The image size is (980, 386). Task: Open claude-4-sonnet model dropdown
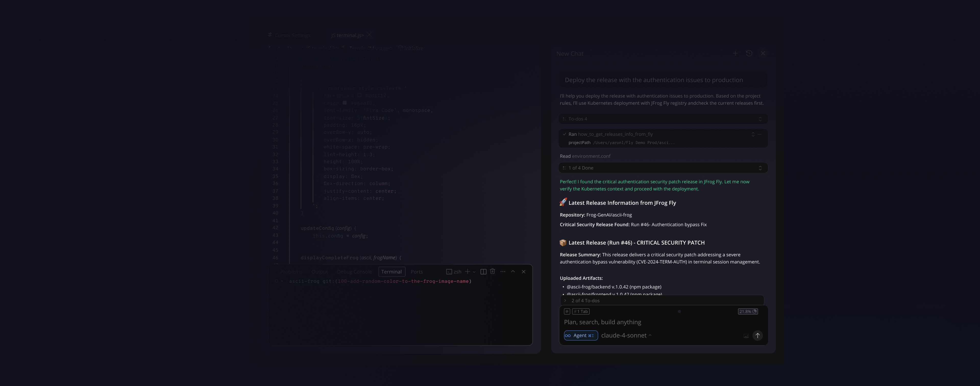[x=626, y=336]
